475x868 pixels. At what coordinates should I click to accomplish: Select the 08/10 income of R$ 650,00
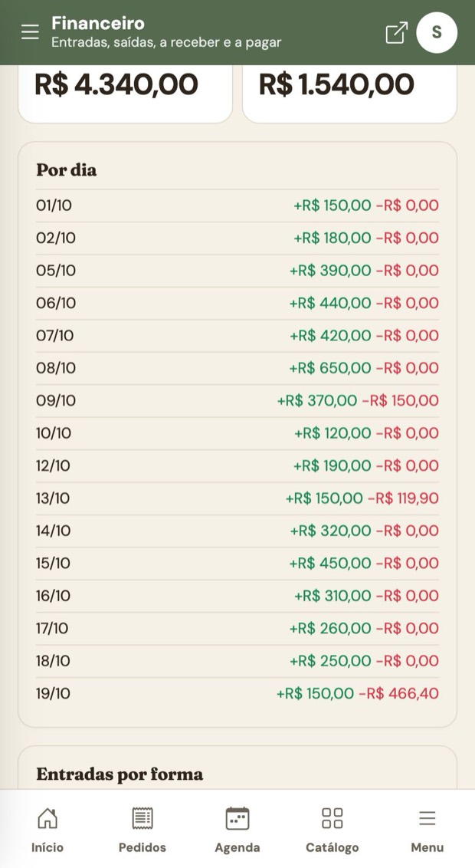330,368
